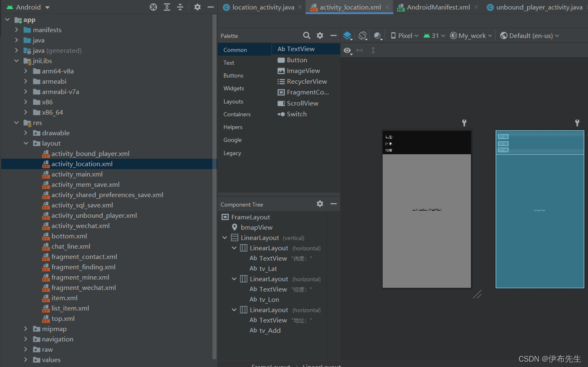
Task: Select the Buttons palette category
Action: click(x=233, y=75)
